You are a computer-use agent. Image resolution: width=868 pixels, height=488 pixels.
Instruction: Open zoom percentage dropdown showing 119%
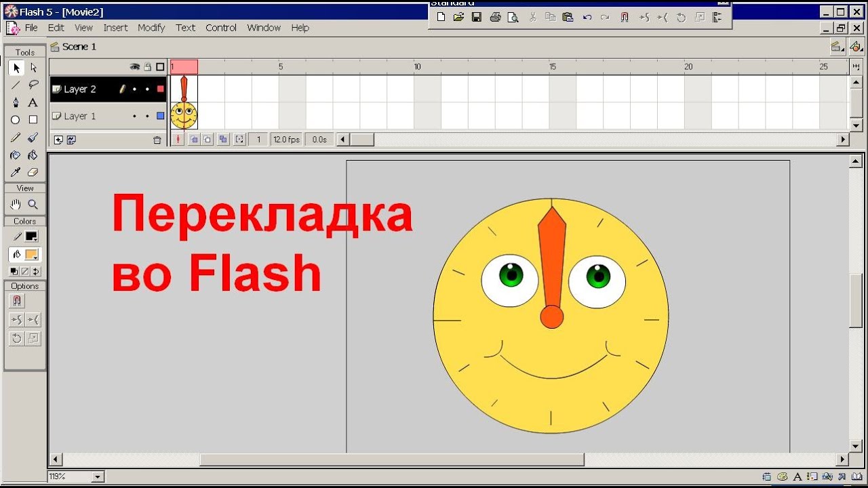pyautogui.click(x=98, y=477)
